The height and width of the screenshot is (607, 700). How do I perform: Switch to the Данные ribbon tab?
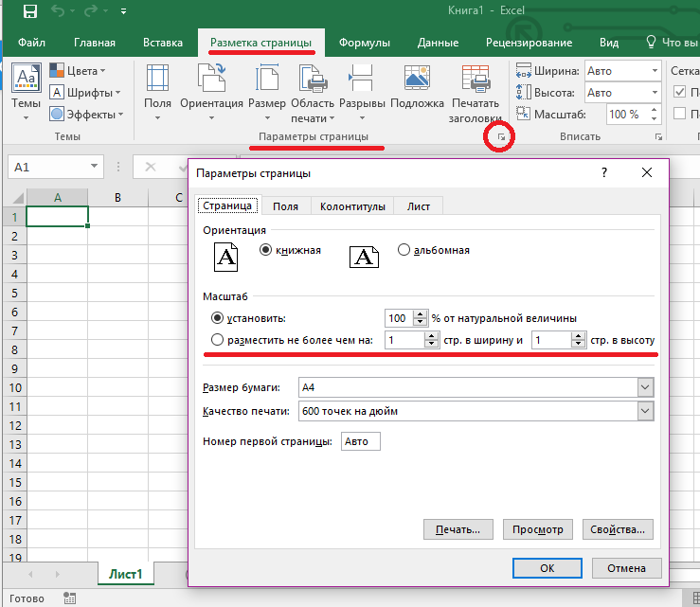point(438,43)
